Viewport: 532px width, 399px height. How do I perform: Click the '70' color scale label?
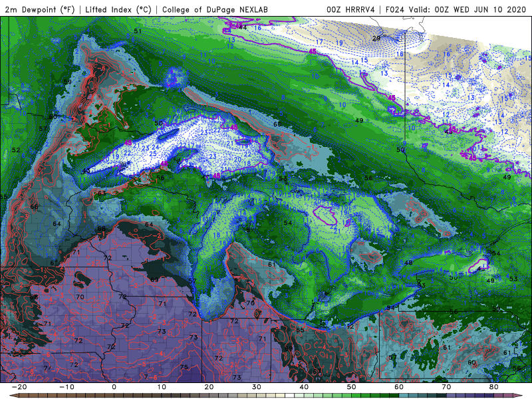click(446, 387)
